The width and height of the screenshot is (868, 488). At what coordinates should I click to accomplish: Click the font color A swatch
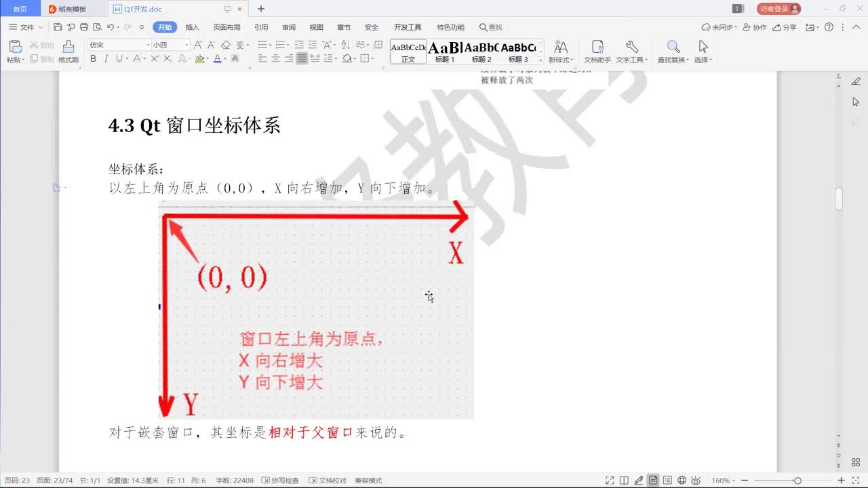pyautogui.click(x=217, y=59)
